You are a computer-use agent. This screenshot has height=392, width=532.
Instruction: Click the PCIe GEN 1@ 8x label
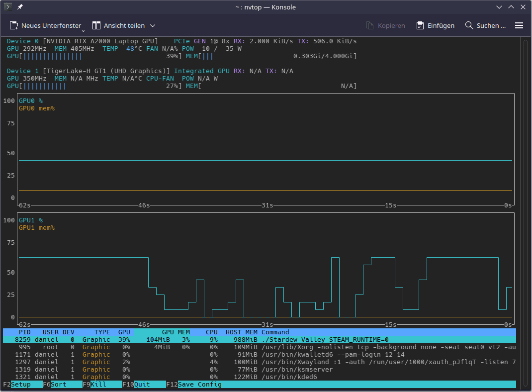coord(202,41)
